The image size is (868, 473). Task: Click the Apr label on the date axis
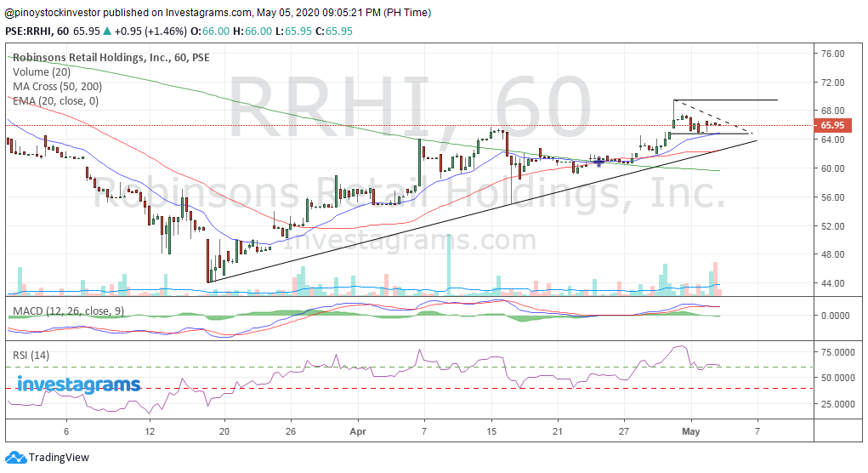(356, 431)
